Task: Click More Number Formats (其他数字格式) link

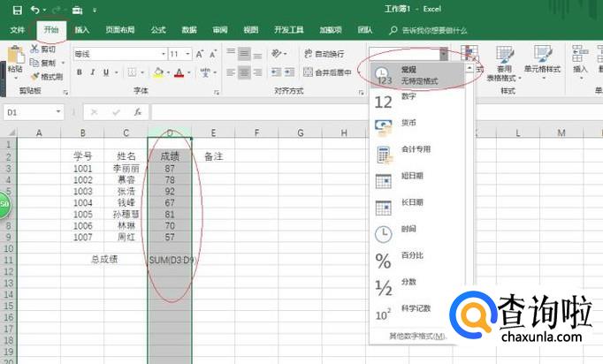Action: pyautogui.click(x=418, y=336)
